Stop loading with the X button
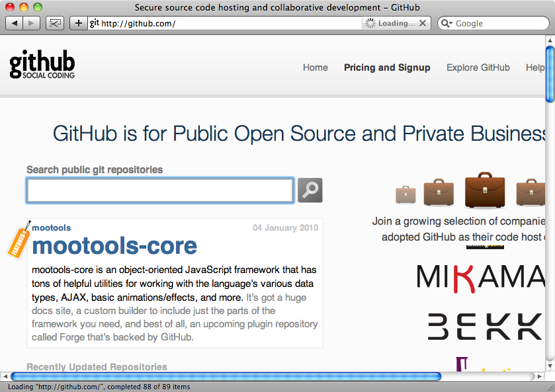555x392 pixels. [x=423, y=23]
